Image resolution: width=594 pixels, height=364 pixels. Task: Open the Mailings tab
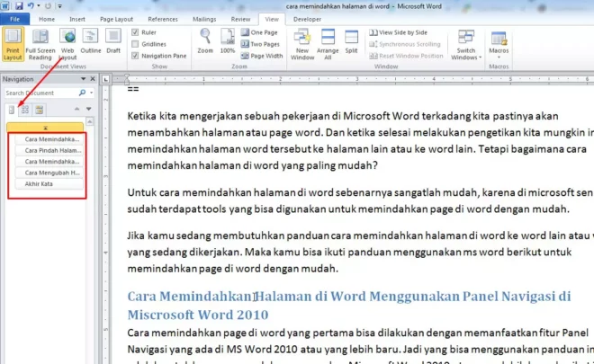click(x=204, y=19)
